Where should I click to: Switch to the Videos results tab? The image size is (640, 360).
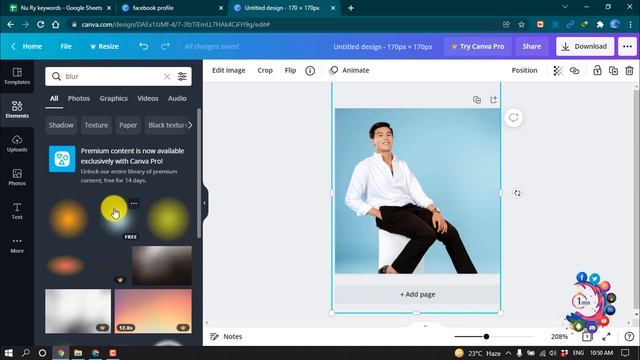click(148, 98)
